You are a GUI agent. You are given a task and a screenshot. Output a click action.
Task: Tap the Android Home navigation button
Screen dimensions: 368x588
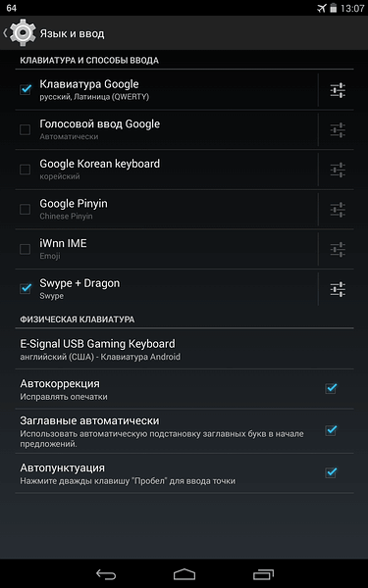click(x=184, y=574)
